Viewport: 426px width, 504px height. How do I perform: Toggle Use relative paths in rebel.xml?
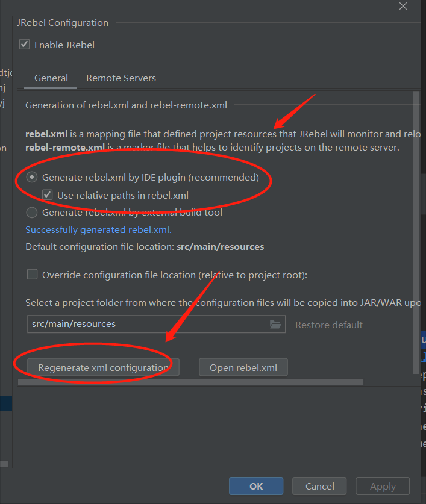click(47, 195)
